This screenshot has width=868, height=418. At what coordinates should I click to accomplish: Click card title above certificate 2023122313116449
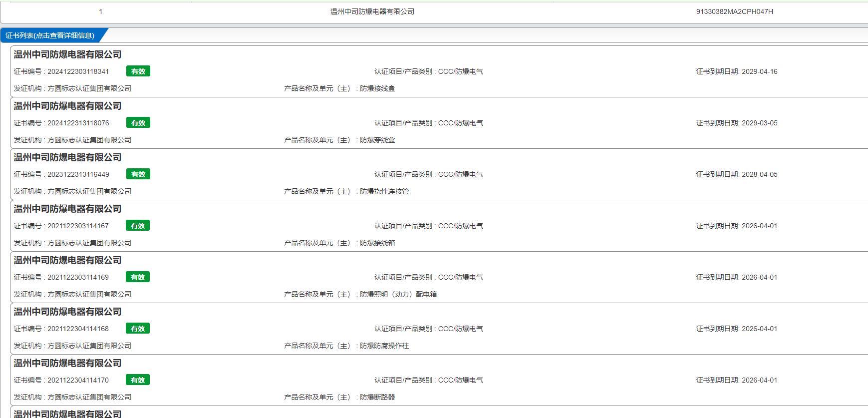[67, 158]
